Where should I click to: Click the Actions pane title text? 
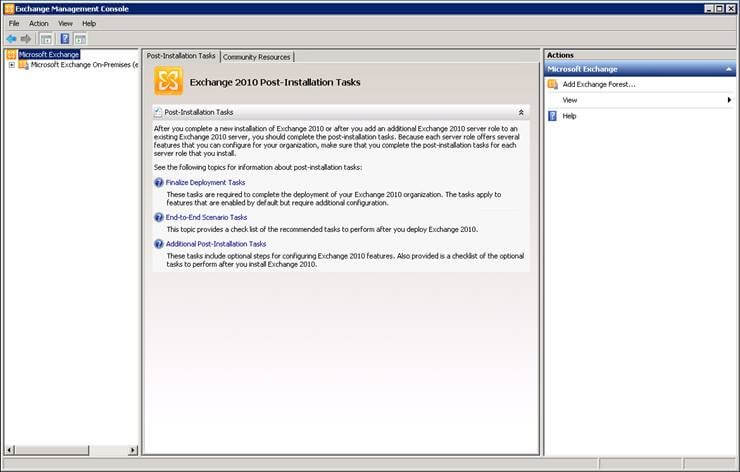click(x=560, y=55)
